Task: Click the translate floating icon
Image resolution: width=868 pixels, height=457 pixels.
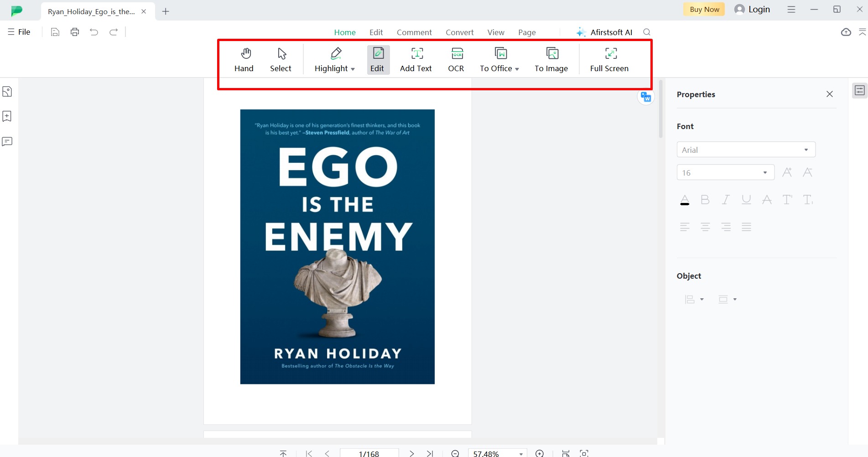Action: tap(646, 97)
